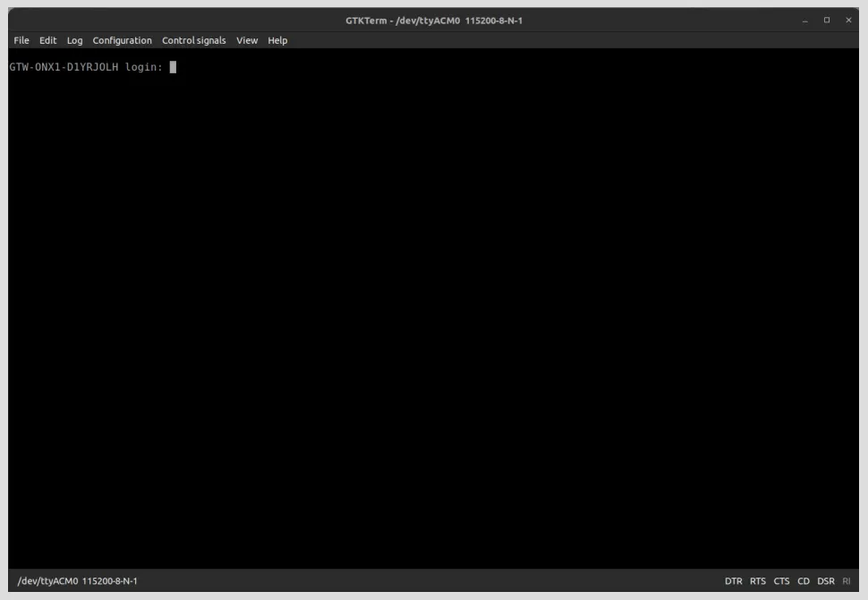Viewport: 868px width, 600px height.
Task: Open the Edit menu
Action: pos(47,40)
